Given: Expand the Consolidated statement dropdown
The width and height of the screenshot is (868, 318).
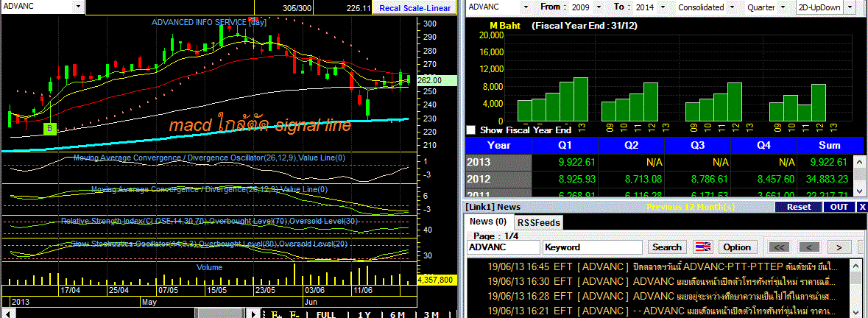Looking at the screenshot, I should pyautogui.click(x=733, y=7).
